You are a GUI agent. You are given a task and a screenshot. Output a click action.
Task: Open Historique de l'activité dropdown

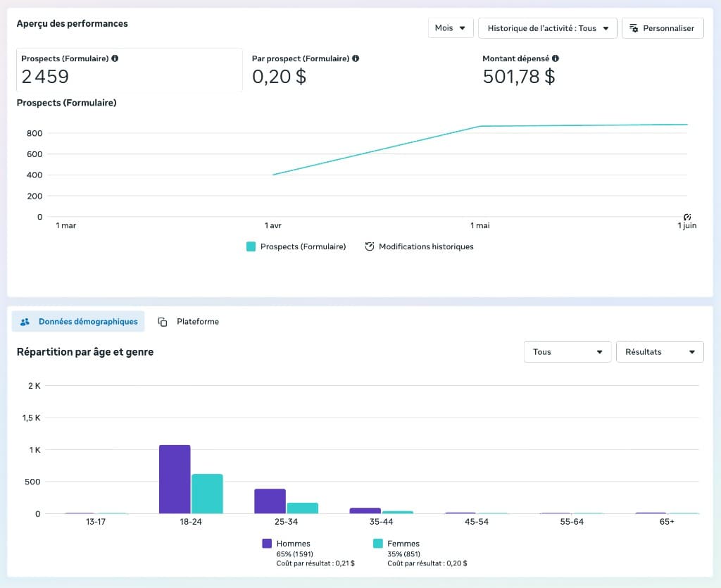[x=547, y=28]
